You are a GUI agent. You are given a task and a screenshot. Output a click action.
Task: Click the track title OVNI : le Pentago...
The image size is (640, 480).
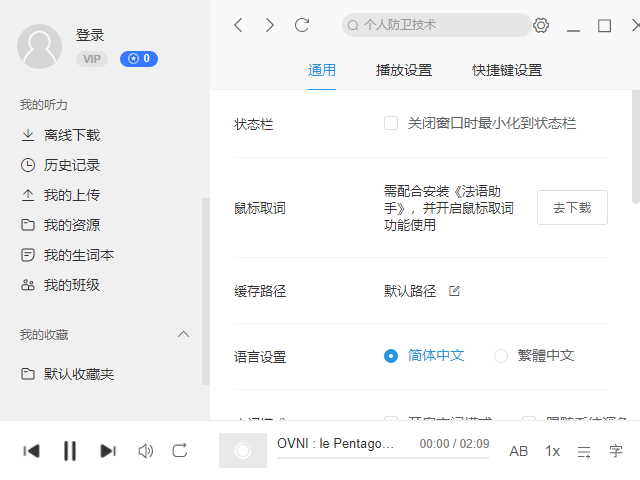click(x=335, y=443)
